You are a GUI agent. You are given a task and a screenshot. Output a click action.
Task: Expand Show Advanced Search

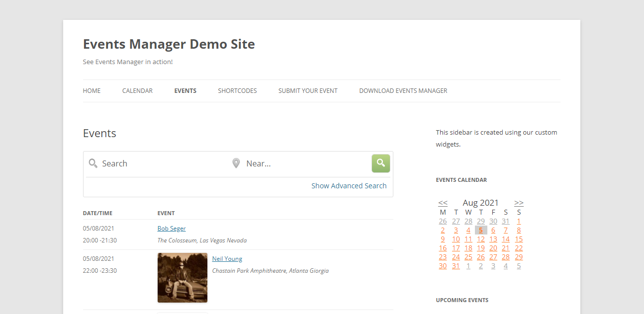tap(349, 186)
